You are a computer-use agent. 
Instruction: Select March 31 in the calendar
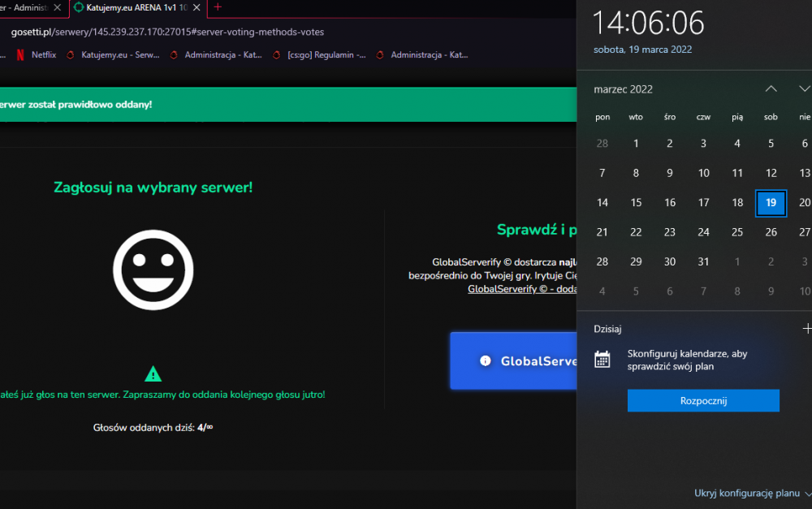coord(703,261)
